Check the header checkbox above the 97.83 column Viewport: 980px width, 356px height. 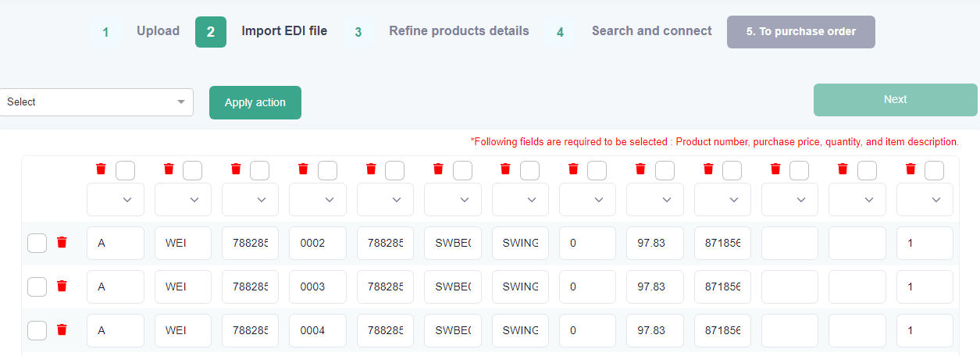point(665,170)
